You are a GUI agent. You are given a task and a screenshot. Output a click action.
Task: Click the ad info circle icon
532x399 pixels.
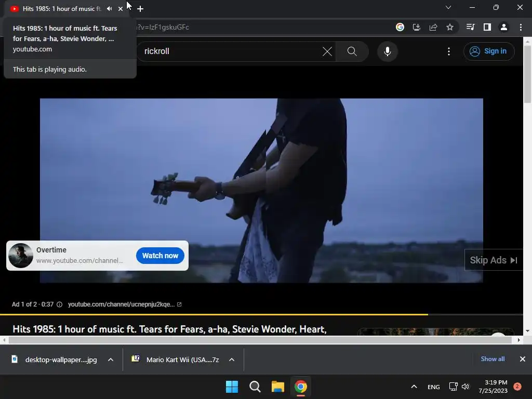click(x=59, y=304)
